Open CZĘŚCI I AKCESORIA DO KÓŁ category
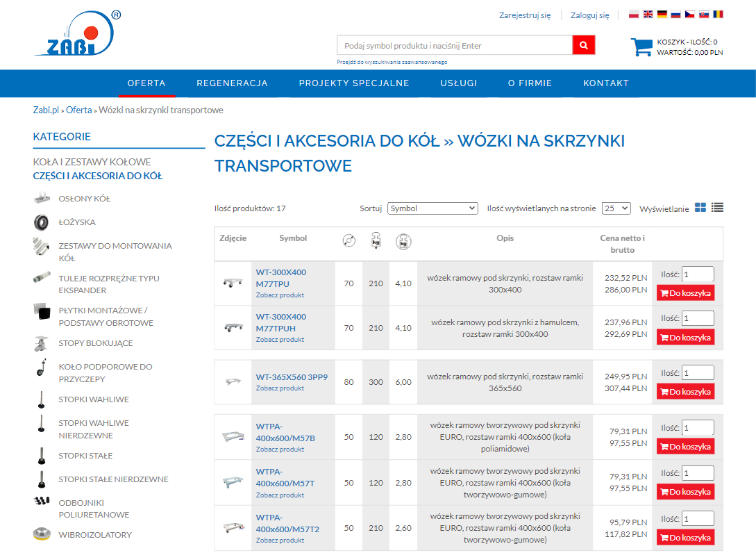This screenshot has width=756, height=553. coord(97,176)
